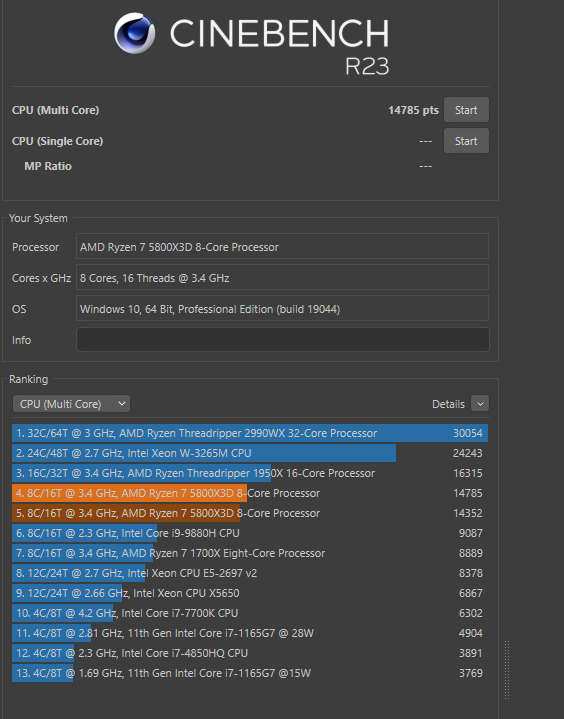Click the Cinebench sphere logo icon
Image resolution: width=564 pixels, height=719 pixels.
pos(134,33)
